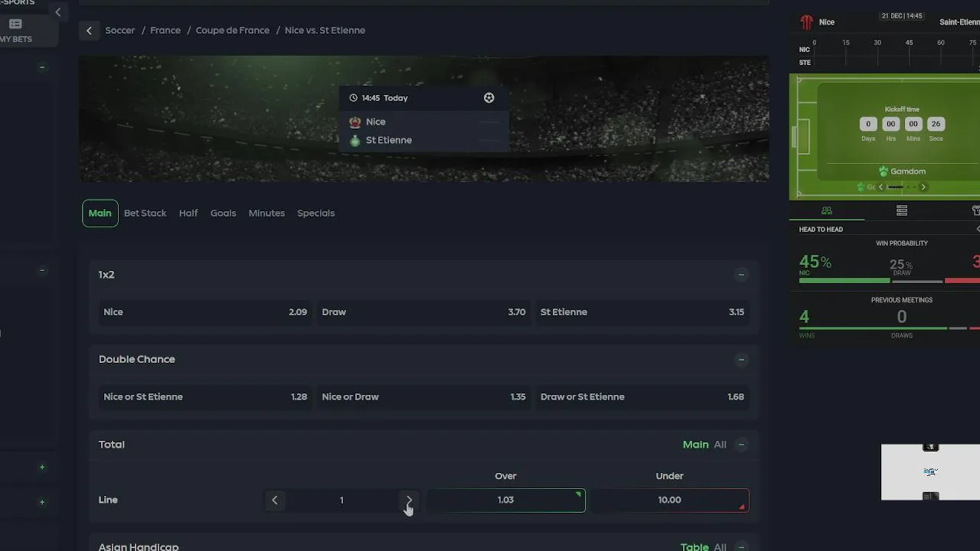
Task: Pick Nice or St Etienne 1.28
Action: pos(205,397)
